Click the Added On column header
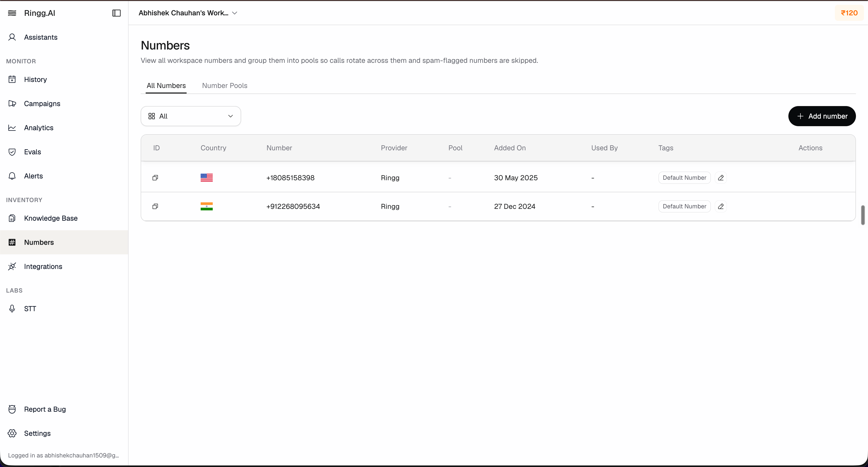Image resolution: width=868 pixels, height=467 pixels. [510, 148]
